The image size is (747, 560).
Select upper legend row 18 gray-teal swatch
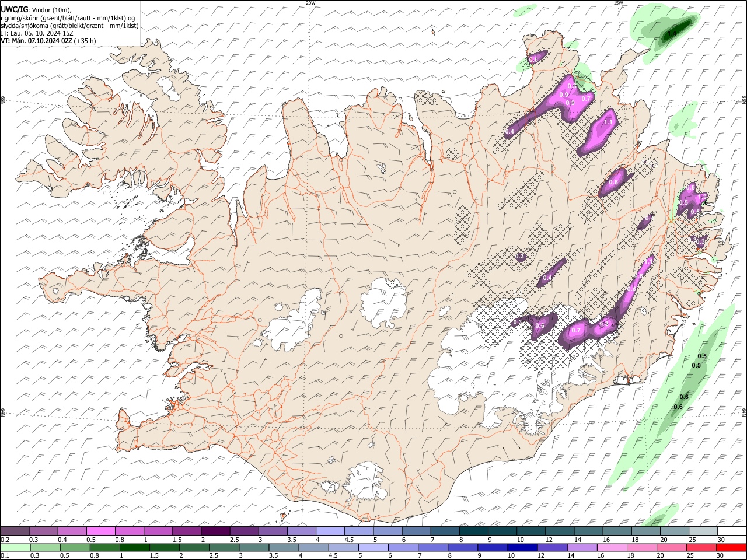click(x=647, y=531)
